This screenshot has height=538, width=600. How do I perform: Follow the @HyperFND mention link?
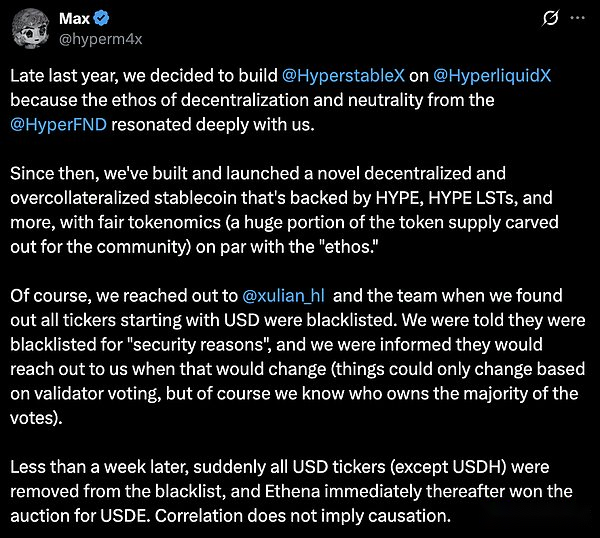coord(58,125)
